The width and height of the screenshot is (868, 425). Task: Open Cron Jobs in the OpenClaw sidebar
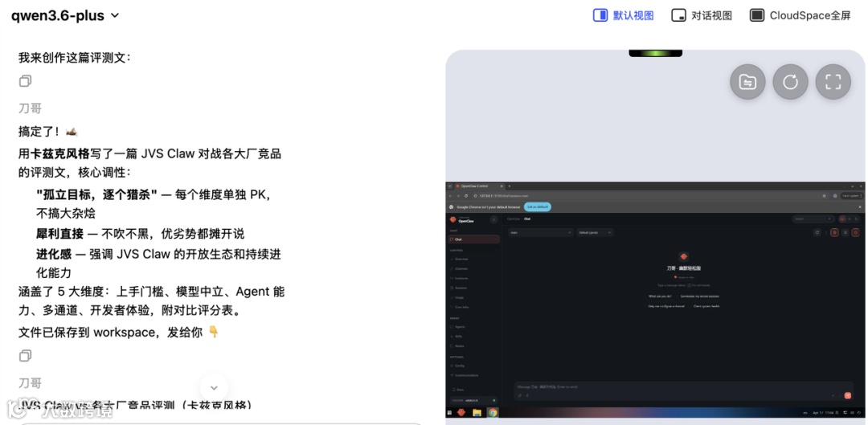coord(474,307)
